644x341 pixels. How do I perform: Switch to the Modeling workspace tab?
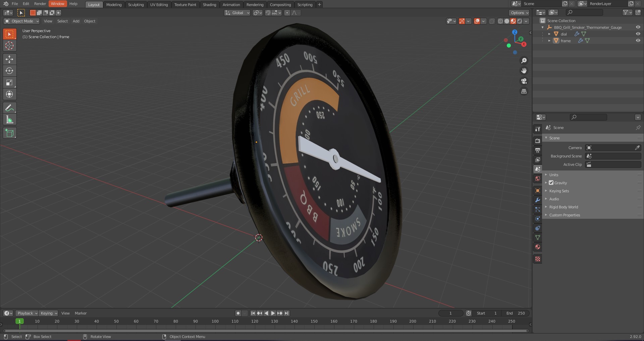(x=114, y=4)
